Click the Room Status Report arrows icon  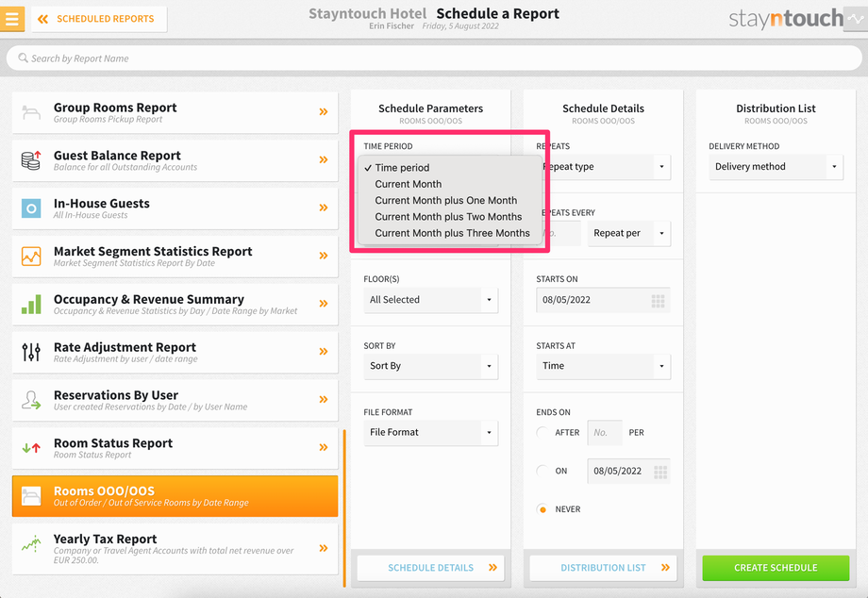31,447
